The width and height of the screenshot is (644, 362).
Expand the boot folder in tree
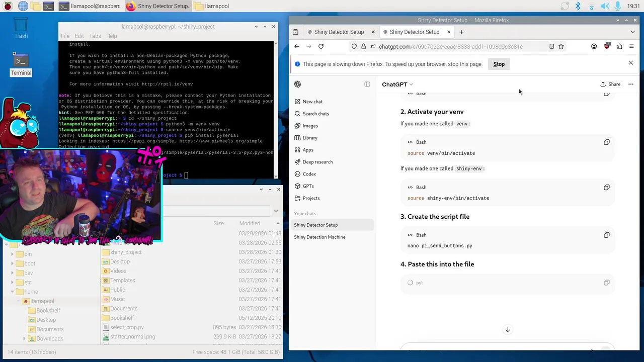tap(12, 263)
